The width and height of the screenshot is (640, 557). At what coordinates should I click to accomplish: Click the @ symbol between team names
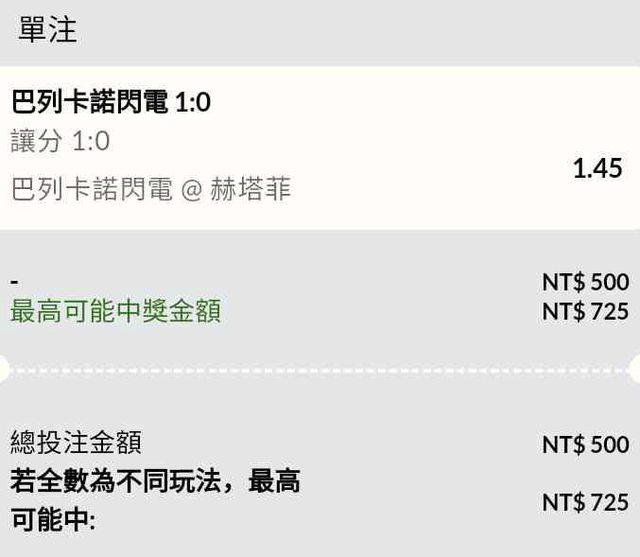coord(191,188)
